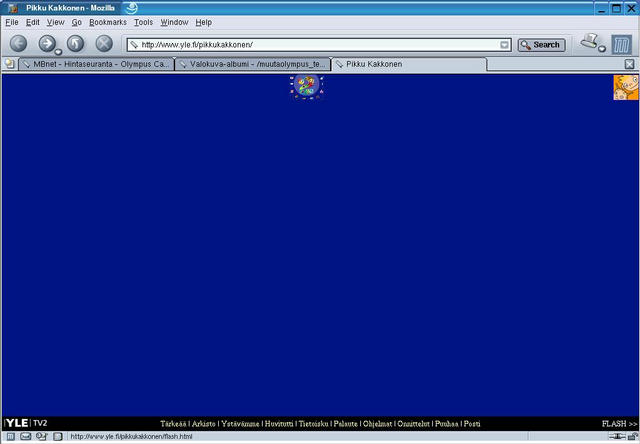Click the Forward navigation arrow
Image resolution: width=640 pixels, height=444 pixels.
[x=47, y=44]
